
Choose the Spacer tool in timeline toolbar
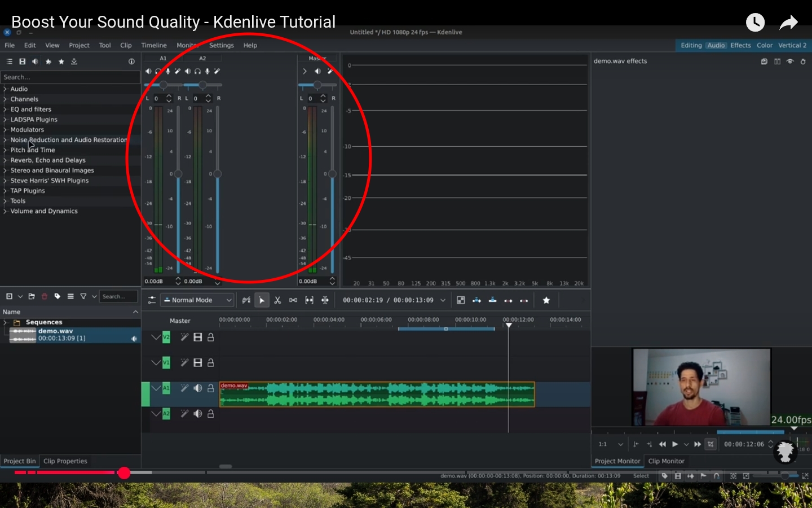293,300
